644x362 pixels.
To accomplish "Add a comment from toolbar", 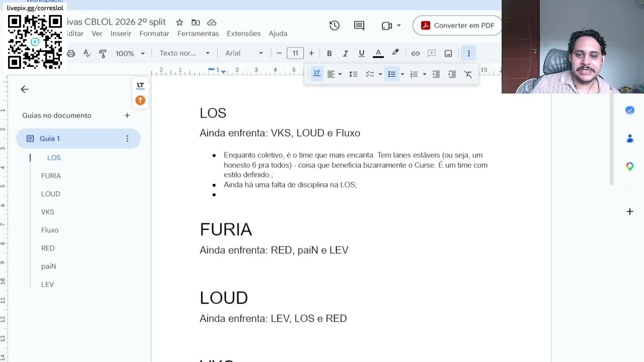I will (432, 53).
